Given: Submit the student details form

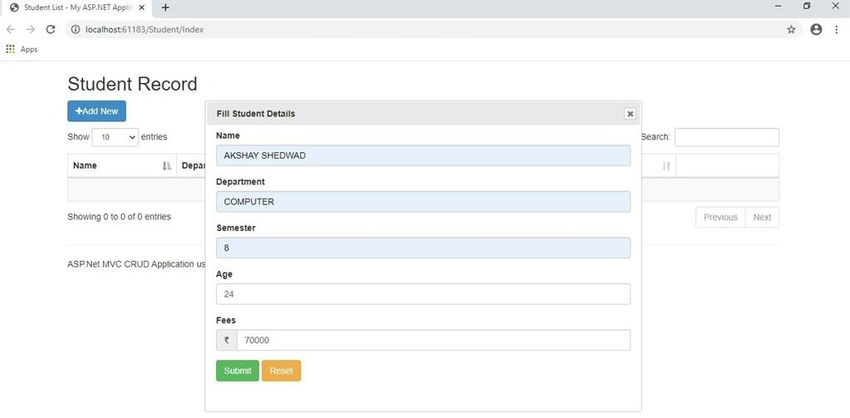Looking at the screenshot, I should coord(237,371).
